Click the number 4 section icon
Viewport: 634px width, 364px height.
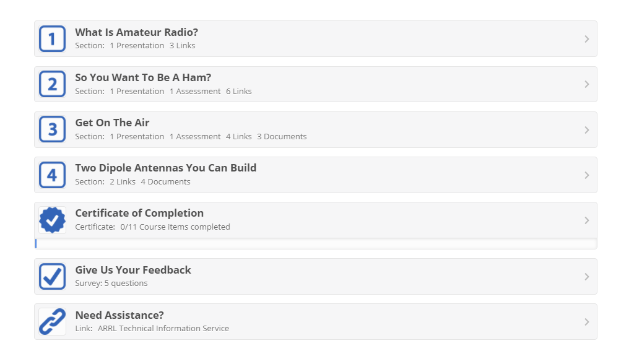52,175
